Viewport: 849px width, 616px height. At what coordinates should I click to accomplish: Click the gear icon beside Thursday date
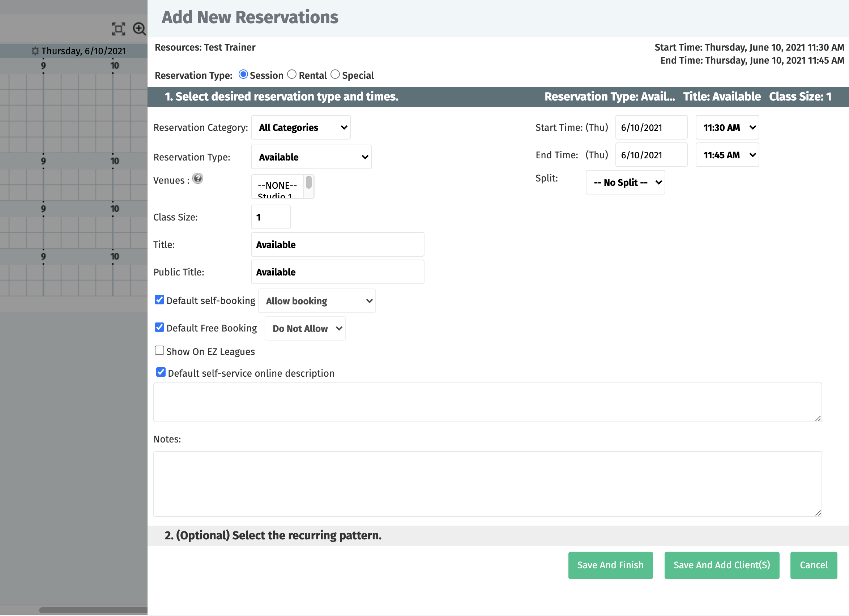35,51
